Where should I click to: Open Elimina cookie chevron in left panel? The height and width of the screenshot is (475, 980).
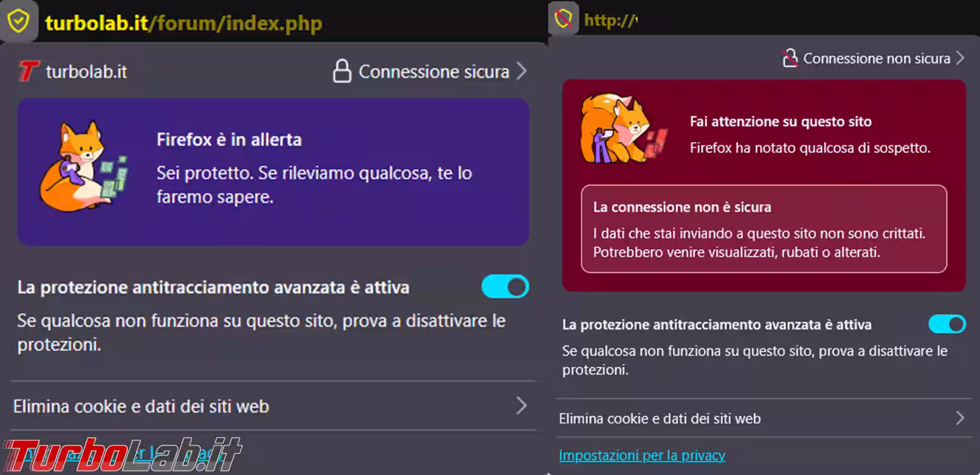tap(521, 406)
